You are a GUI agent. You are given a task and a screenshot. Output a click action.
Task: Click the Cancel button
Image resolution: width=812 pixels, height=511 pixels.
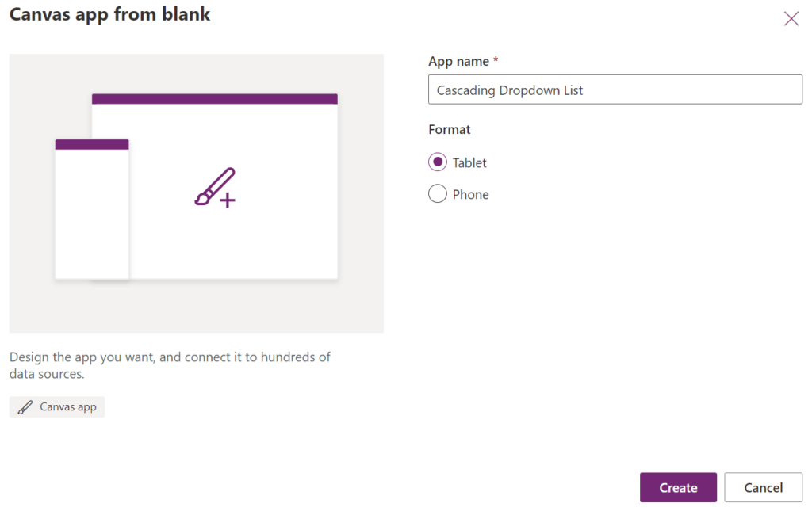763,487
